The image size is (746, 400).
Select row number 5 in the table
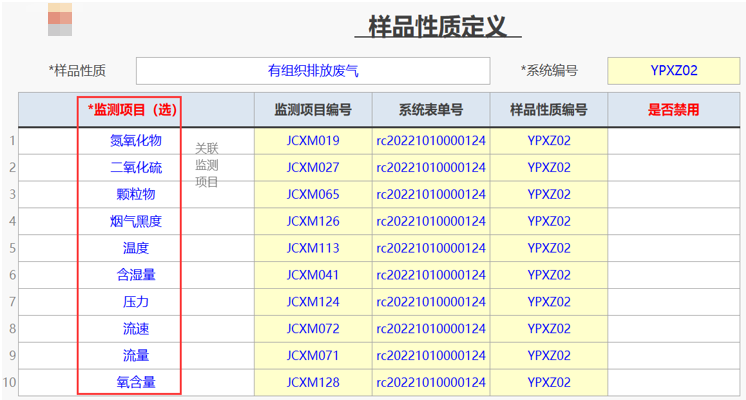11,248
